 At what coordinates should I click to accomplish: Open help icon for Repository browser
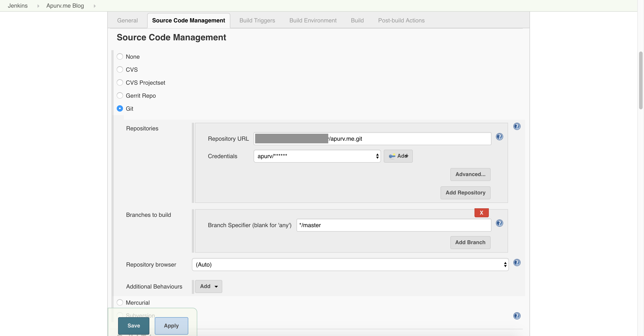517,263
